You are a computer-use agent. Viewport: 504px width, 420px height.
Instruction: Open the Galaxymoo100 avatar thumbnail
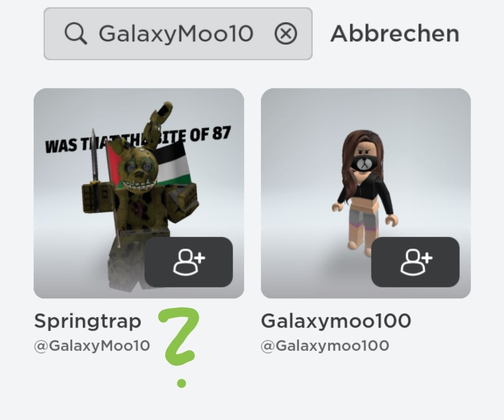click(x=366, y=193)
